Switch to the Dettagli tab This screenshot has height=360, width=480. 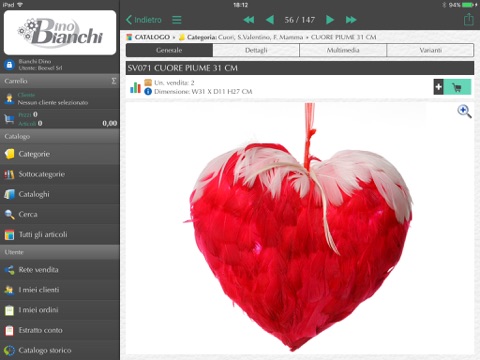256,50
